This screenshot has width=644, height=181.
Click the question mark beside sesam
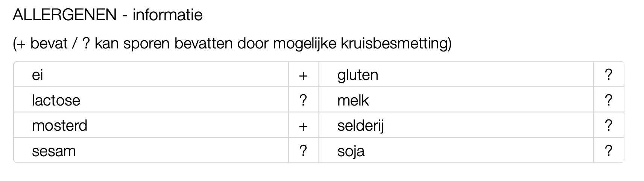click(x=303, y=151)
